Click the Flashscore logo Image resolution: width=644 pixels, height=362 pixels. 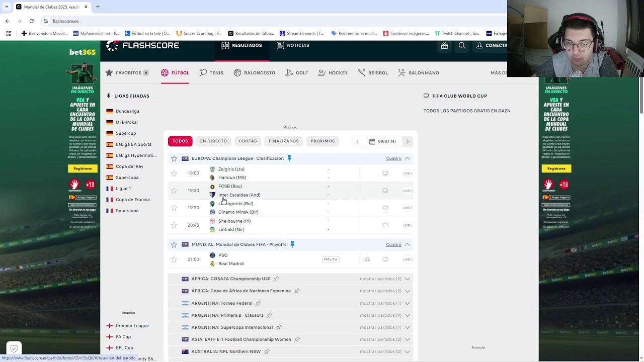tap(143, 46)
